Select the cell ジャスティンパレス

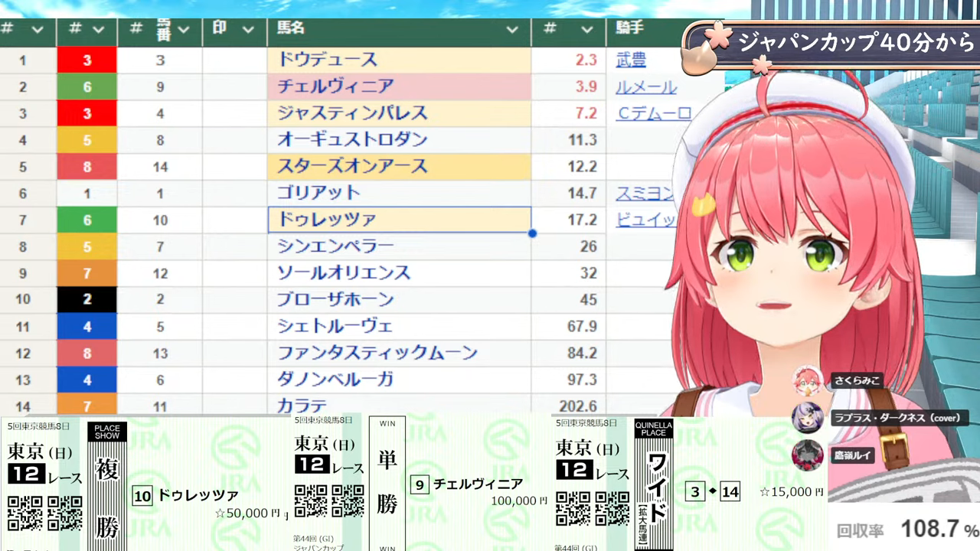coord(399,113)
